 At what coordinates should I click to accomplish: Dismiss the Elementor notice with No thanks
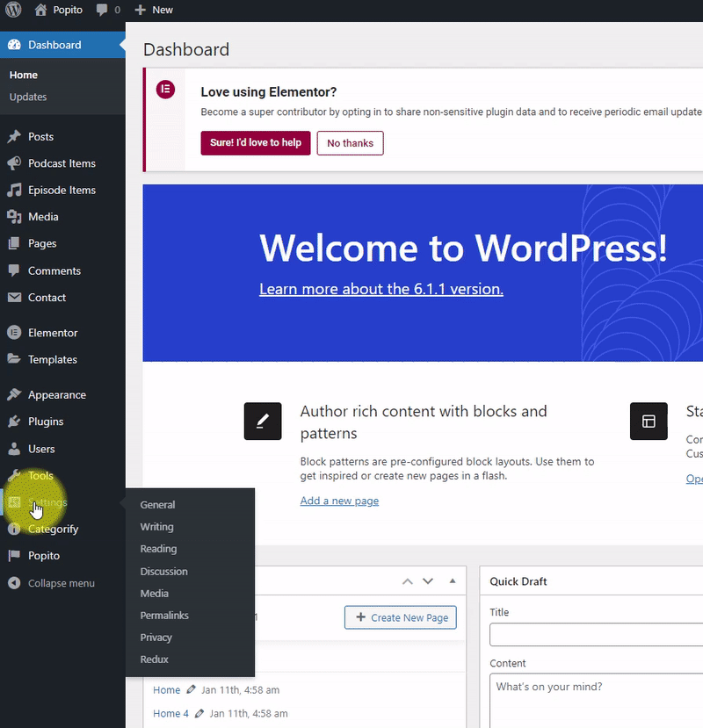click(x=350, y=143)
